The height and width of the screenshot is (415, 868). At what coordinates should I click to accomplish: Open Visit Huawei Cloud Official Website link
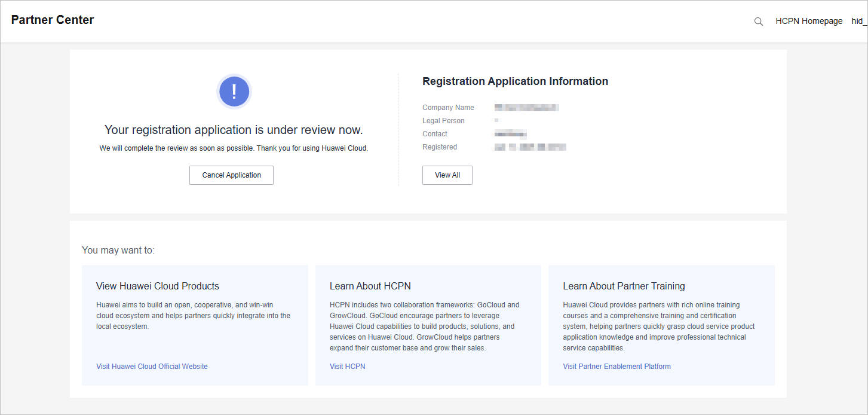152,367
